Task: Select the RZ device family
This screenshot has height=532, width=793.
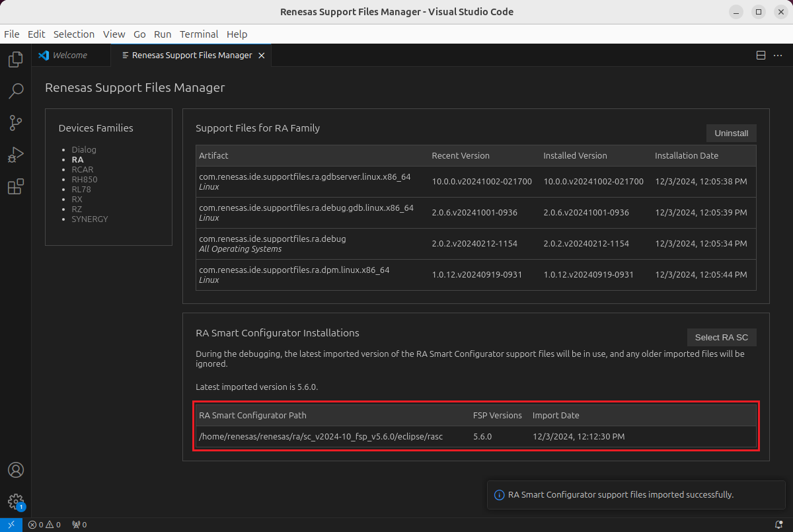Action: pos(77,209)
